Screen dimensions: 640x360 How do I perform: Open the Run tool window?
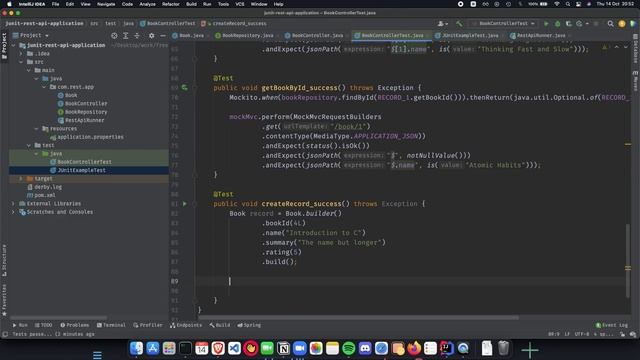coord(20,325)
